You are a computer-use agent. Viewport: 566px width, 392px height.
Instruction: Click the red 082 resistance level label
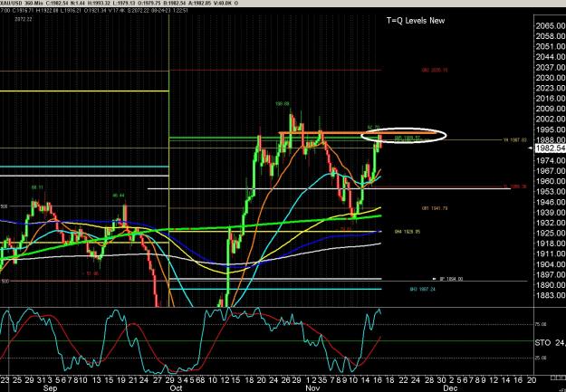pos(435,70)
